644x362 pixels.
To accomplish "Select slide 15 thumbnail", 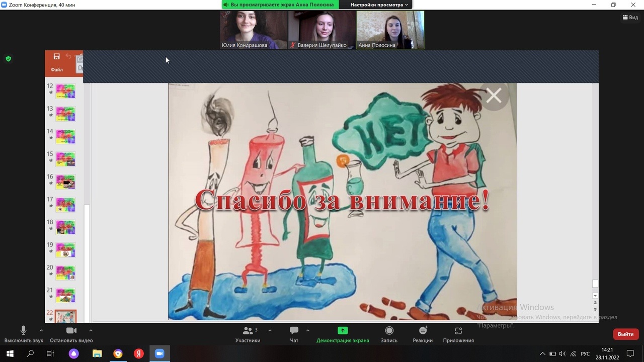I will [65, 159].
